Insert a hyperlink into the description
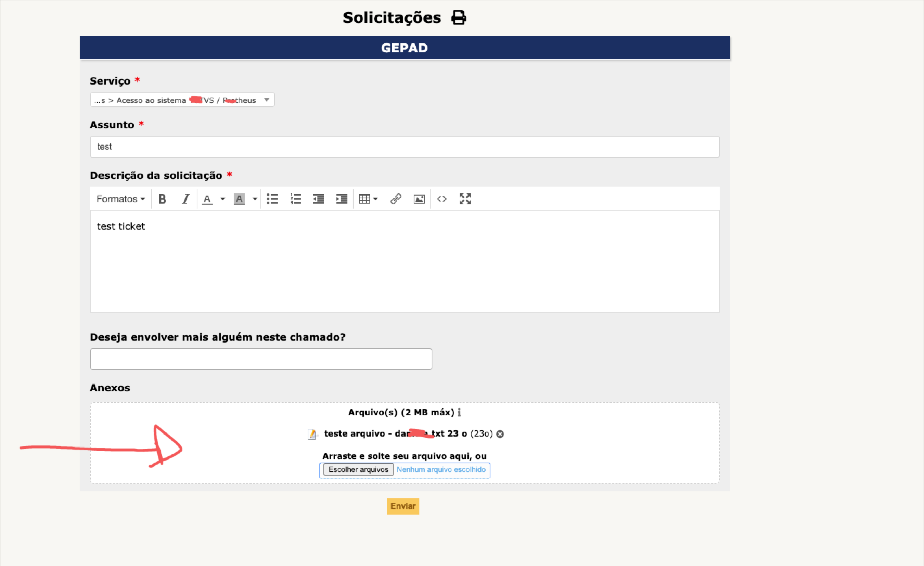 (396, 199)
